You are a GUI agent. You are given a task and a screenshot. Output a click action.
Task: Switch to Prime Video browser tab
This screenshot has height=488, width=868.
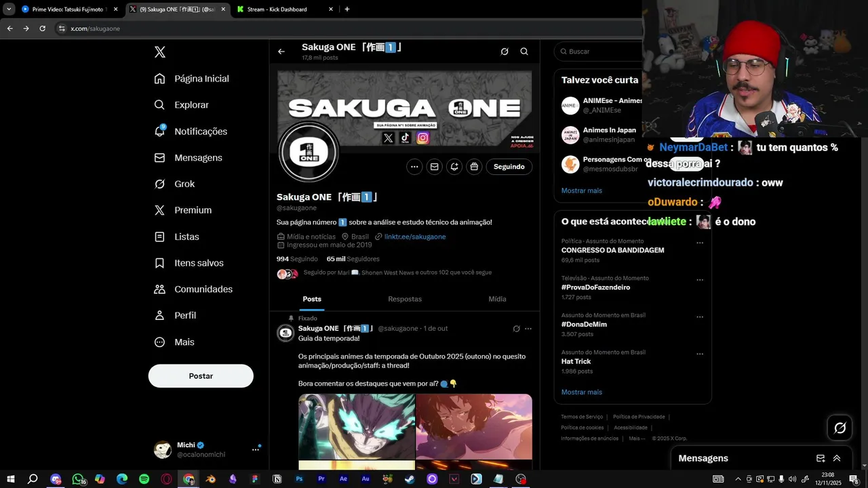[68, 9]
